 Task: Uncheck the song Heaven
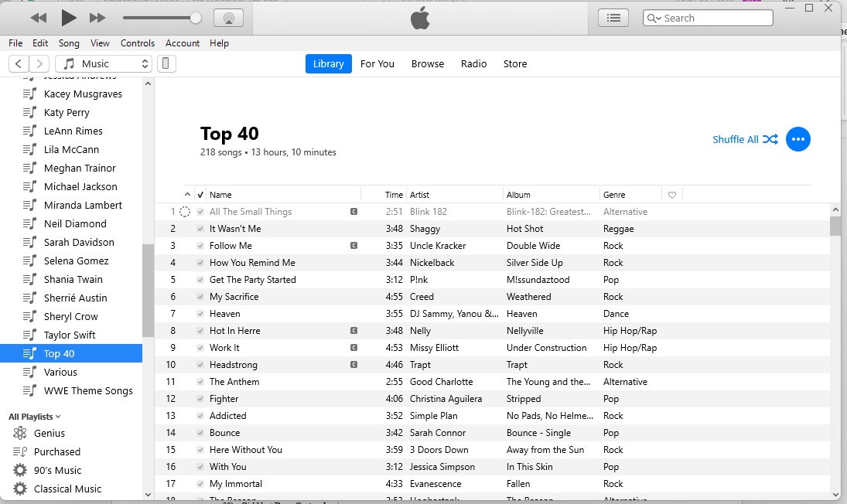point(200,313)
